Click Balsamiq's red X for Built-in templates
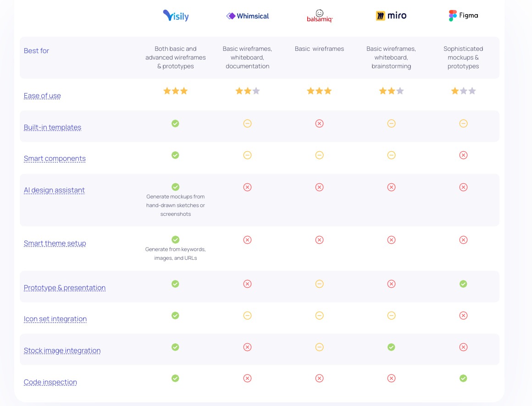 point(319,123)
